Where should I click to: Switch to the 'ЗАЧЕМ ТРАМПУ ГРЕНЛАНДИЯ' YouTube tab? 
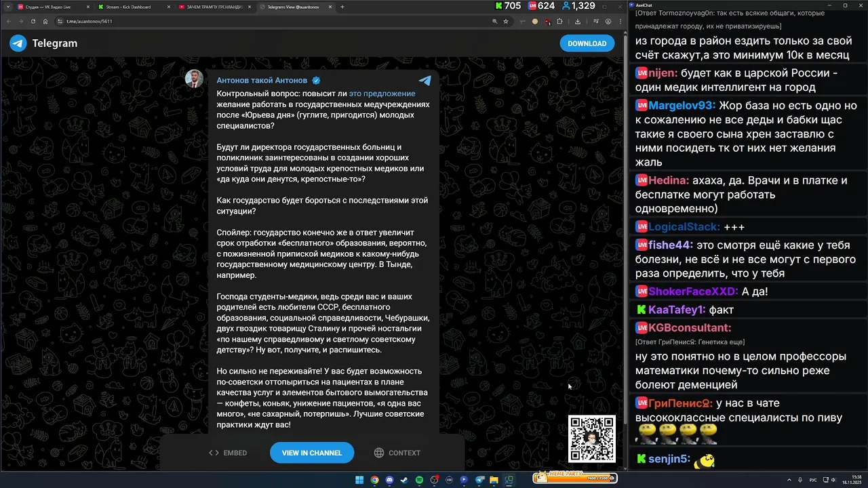(x=214, y=7)
